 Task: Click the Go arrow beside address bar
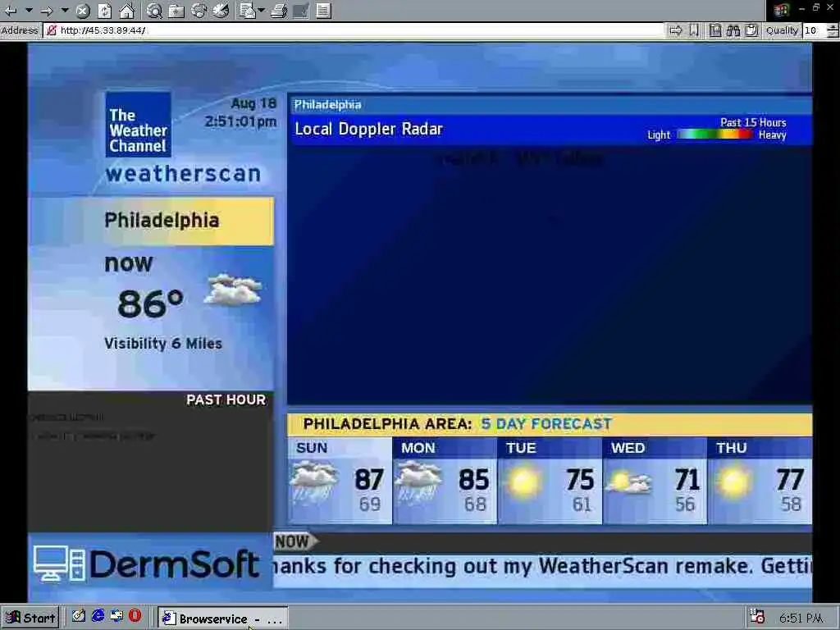pyautogui.click(x=676, y=30)
